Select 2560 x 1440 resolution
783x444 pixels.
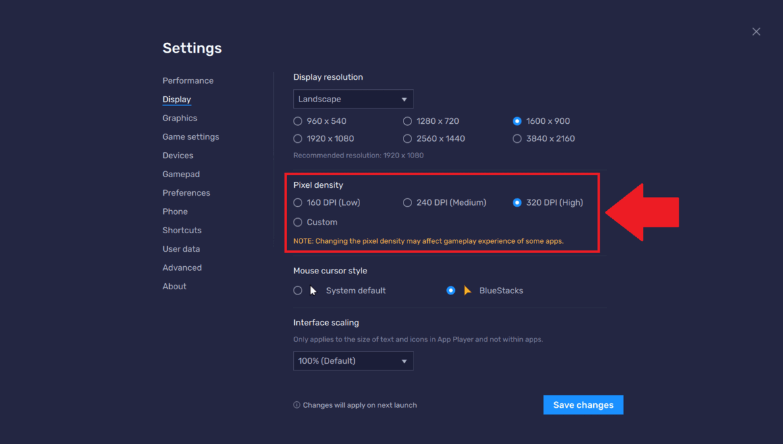[x=408, y=139]
